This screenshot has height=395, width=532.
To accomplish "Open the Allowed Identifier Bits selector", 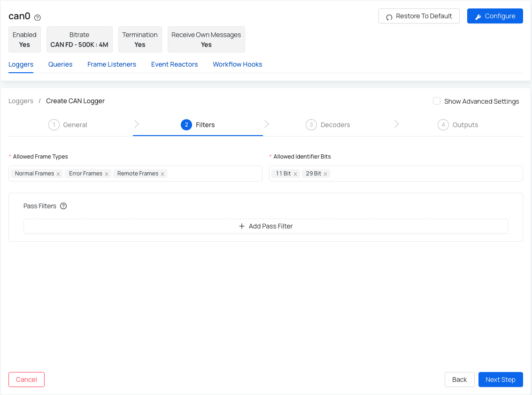I will [x=423, y=173].
